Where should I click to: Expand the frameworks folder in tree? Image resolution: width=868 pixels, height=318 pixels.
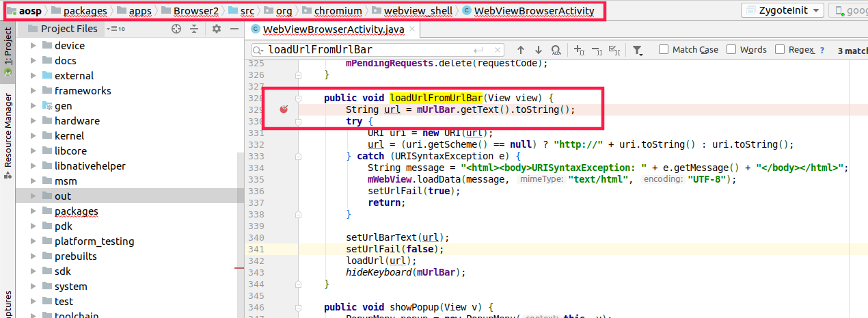pos(33,91)
